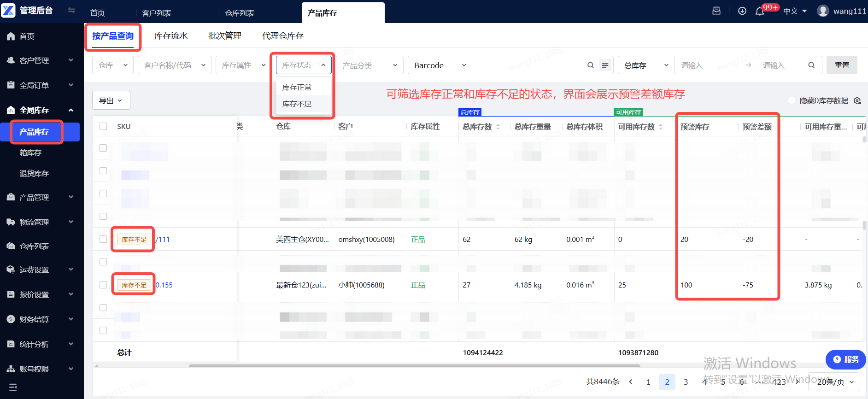Open SKU link /111
The height and width of the screenshot is (399, 868).
(163, 239)
